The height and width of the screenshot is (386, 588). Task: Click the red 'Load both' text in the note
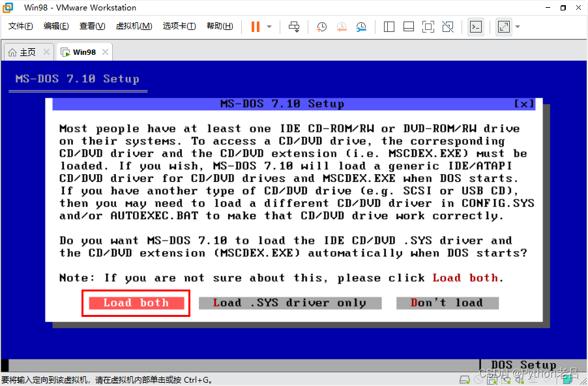[465, 278]
